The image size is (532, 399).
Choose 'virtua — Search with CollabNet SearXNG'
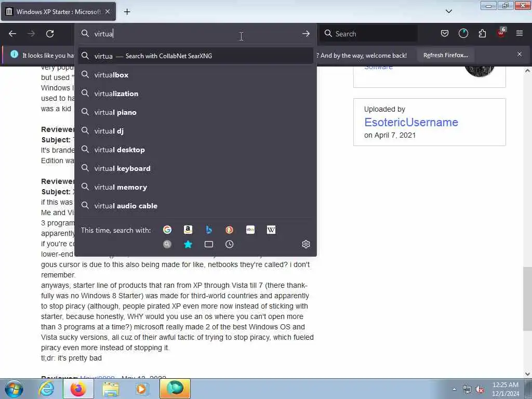196,56
